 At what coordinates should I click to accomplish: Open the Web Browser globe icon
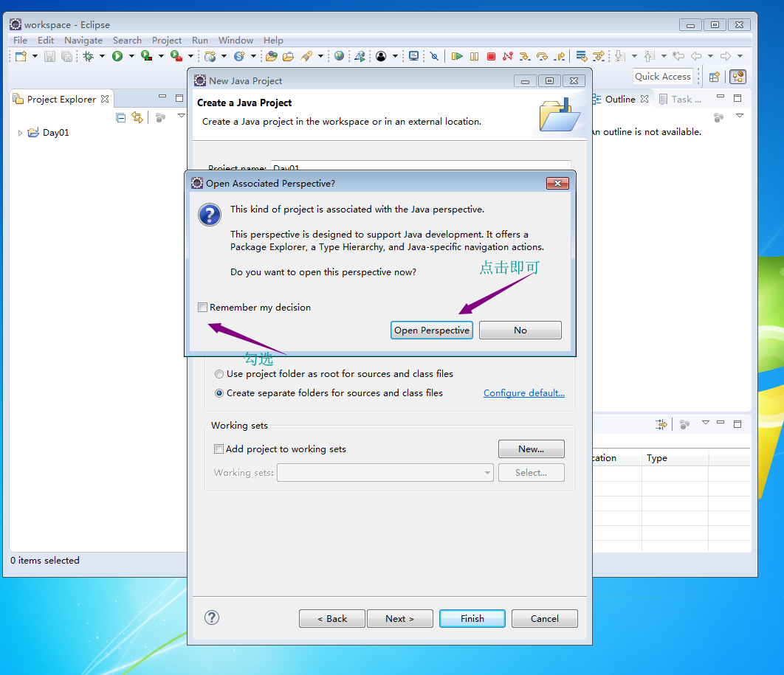click(339, 56)
